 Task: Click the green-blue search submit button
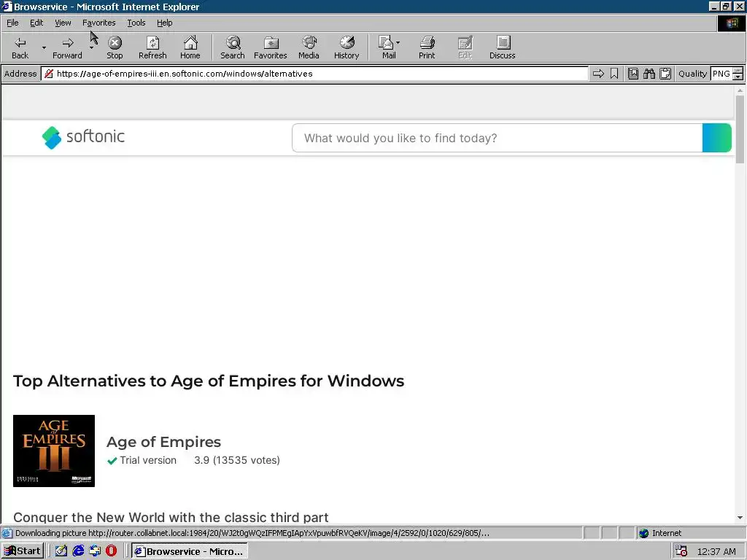coord(717,138)
